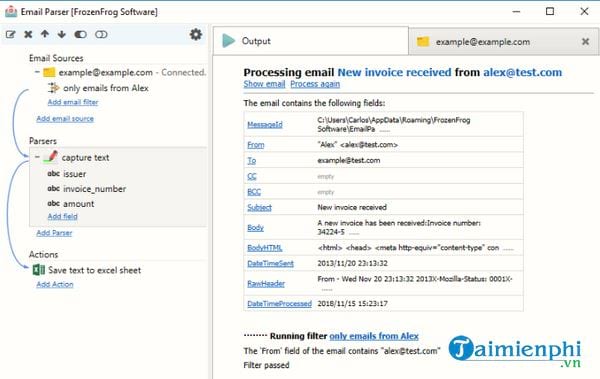600x379 pixels.
Task: Collapse the 'capture text' parser
Action: (x=37, y=157)
